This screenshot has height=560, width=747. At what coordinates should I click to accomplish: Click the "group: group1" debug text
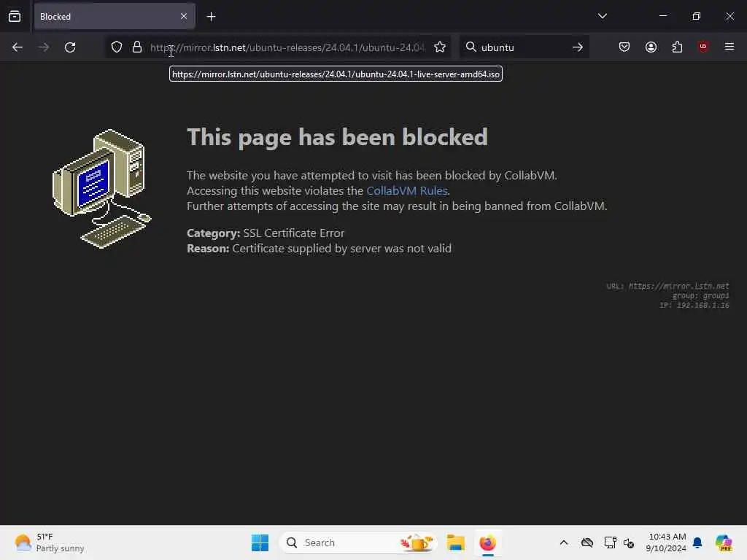click(700, 296)
